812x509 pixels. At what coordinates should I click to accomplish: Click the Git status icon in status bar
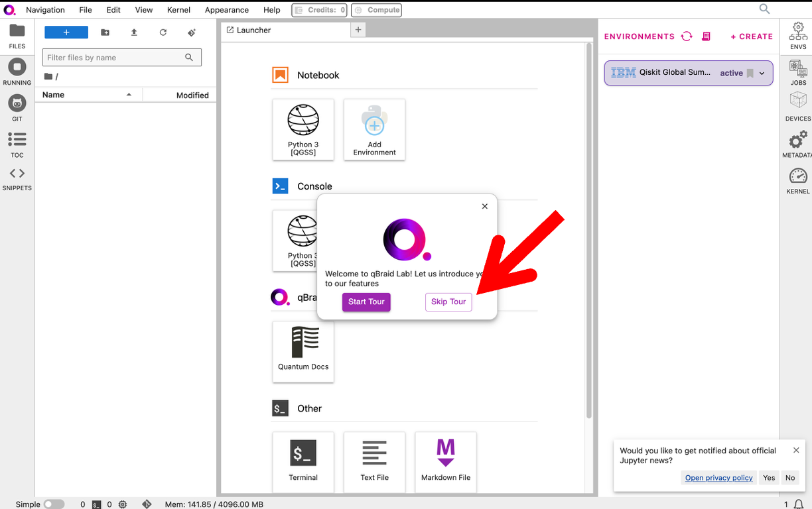[x=147, y=504]
